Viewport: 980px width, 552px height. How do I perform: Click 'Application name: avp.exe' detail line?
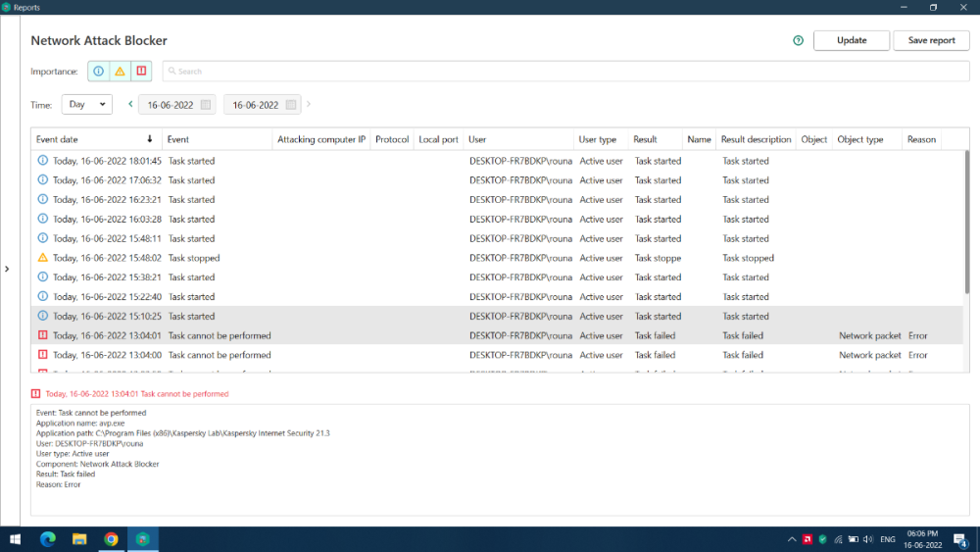pyautogui.click(x=80, y=424)
